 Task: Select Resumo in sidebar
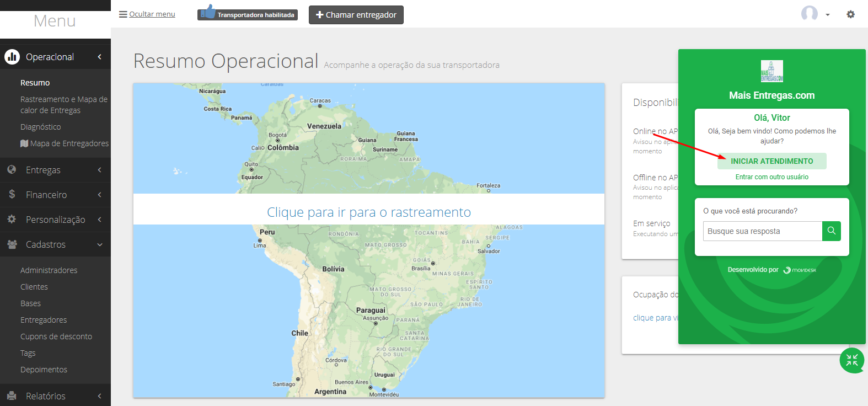pyautogui.click(x=35, y=83)
